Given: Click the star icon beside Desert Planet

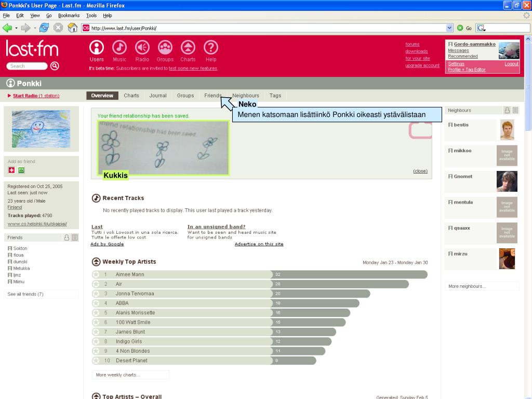Looking at the screenshot, I should 96,361.
